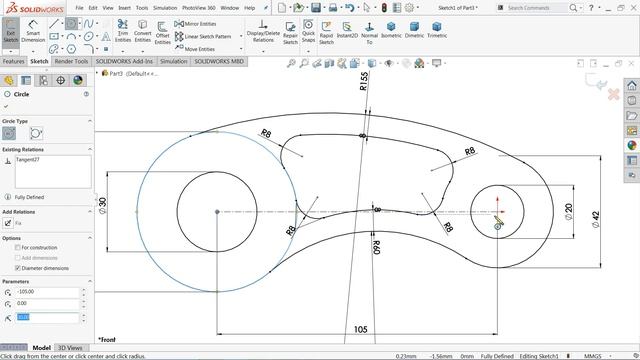The image size is (640, 360).
Task: Click Trim Entities
Action: (x=122, y=31)
